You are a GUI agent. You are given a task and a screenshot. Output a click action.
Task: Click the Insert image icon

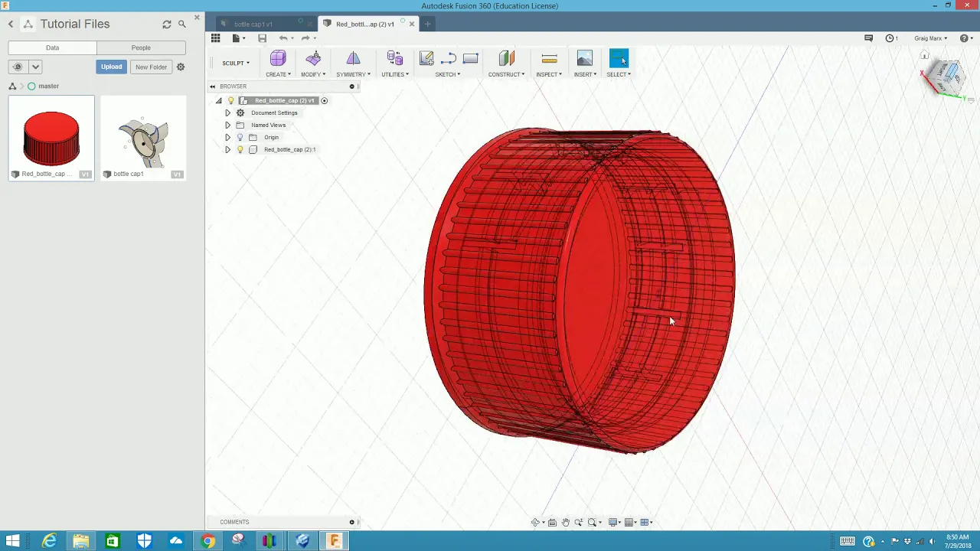click(584, 59)
